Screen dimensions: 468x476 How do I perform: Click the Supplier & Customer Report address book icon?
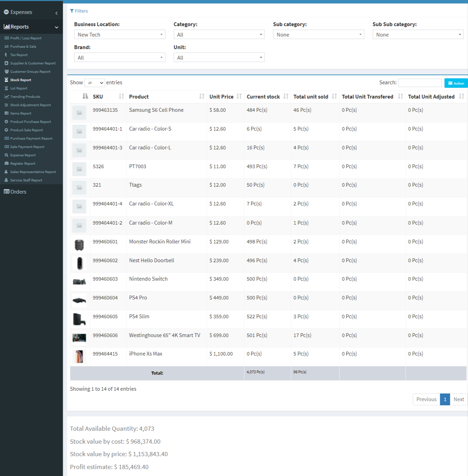[7, 63]
